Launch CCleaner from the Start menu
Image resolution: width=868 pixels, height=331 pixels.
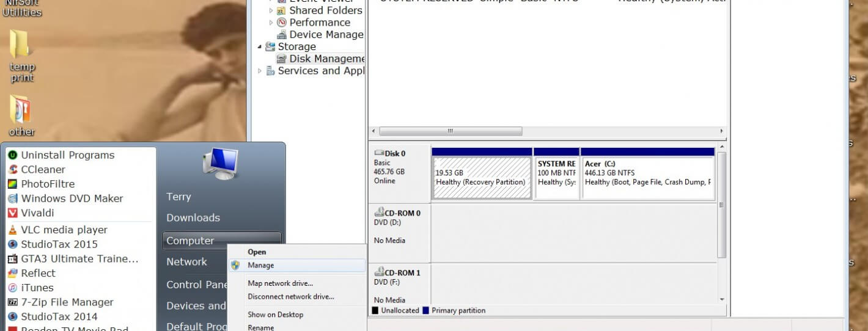[x=43, y=170]
